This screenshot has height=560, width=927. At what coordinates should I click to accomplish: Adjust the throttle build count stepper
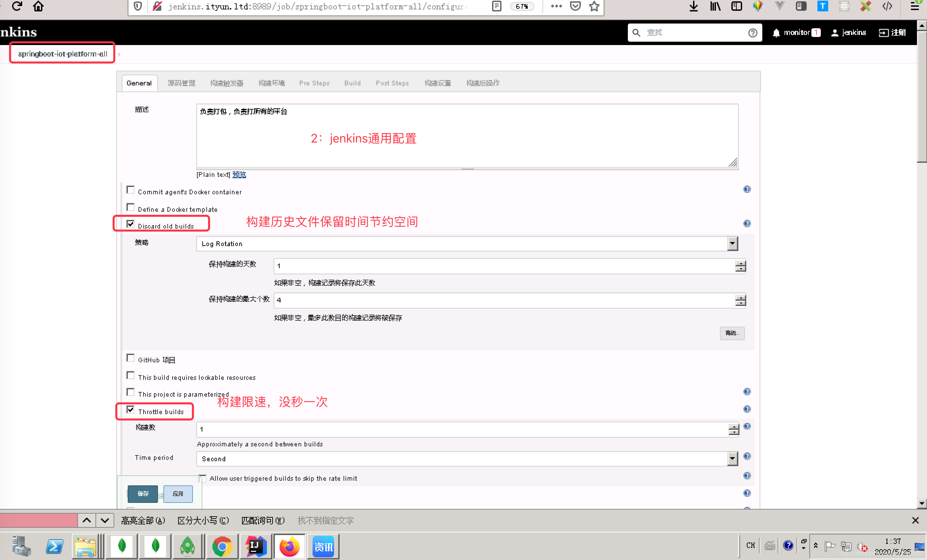733,429
